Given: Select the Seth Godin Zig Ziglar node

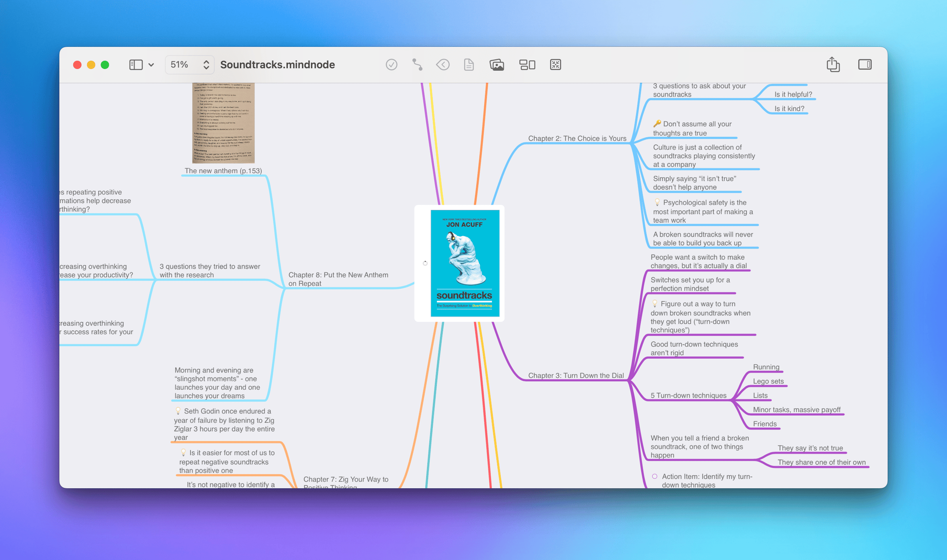Looking at the screenshot, I should click(224, 424).
